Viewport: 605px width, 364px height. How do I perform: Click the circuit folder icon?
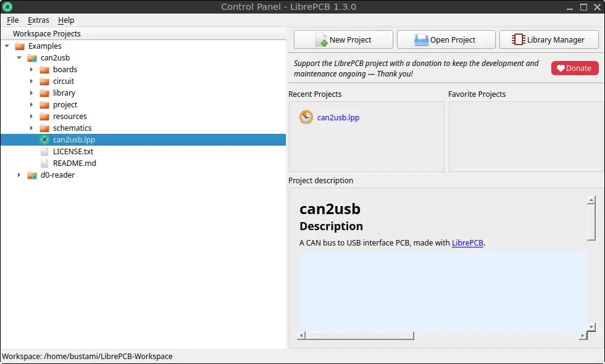point(44,81)
